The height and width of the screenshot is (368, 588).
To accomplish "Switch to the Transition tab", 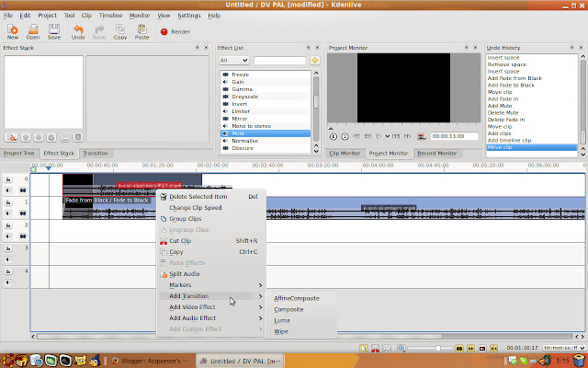I will tap(96, 154).
